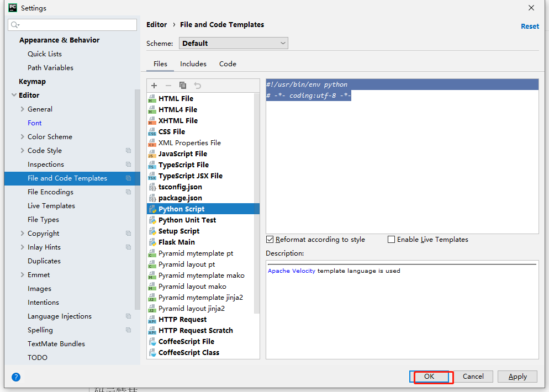Select the package.json template
Screen dimensions: 549x392
click(180, 198)
